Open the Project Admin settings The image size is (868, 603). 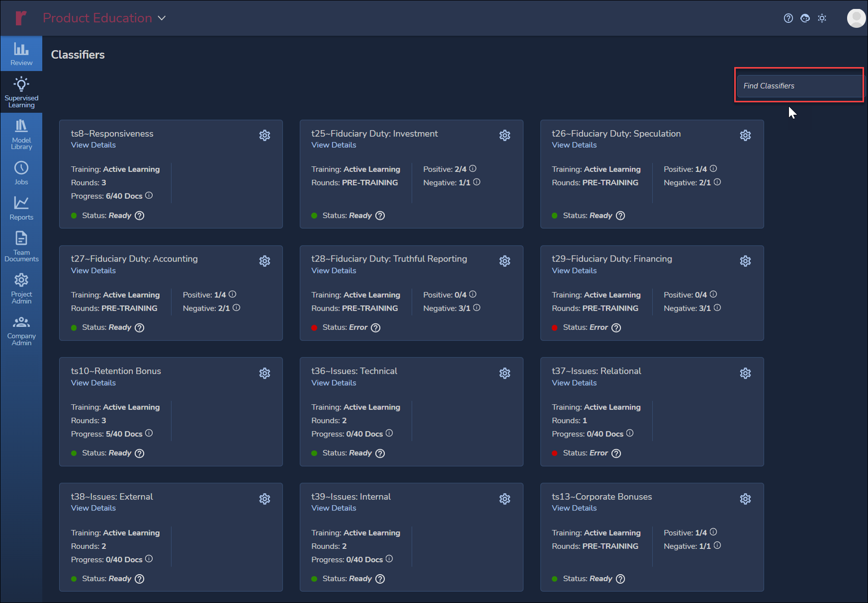point(21,288)
